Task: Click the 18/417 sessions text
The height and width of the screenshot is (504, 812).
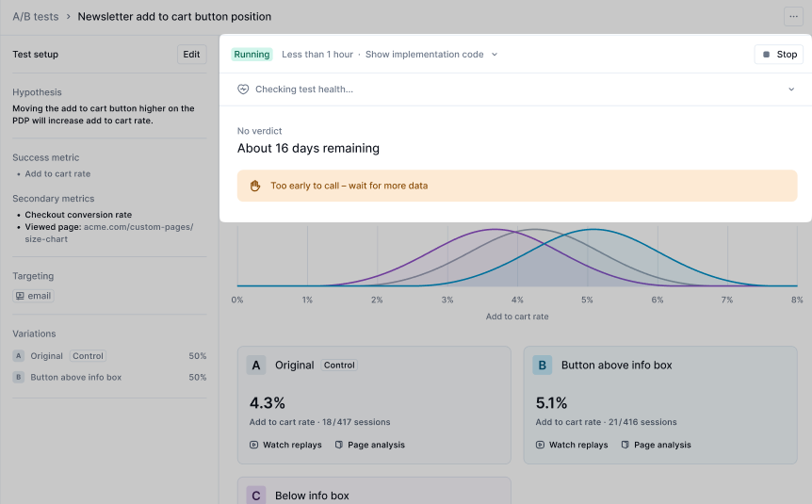Action: (356, 422)
